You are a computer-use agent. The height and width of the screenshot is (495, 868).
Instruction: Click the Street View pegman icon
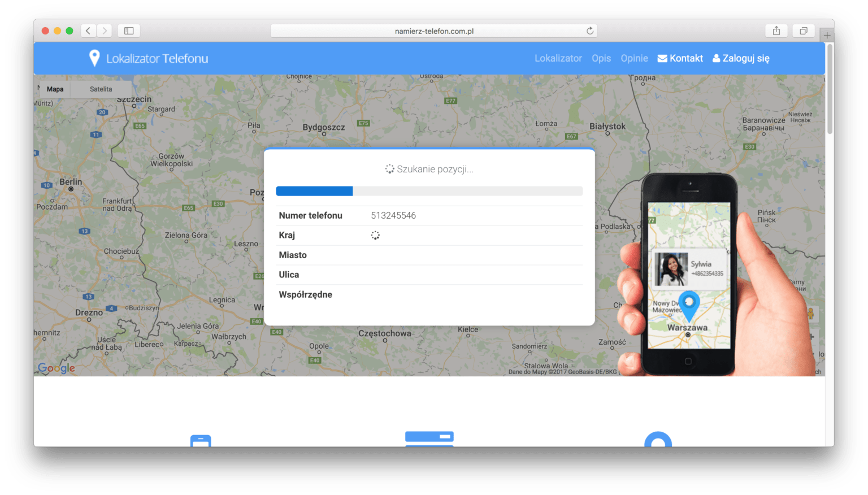click(x=810, y=314)
